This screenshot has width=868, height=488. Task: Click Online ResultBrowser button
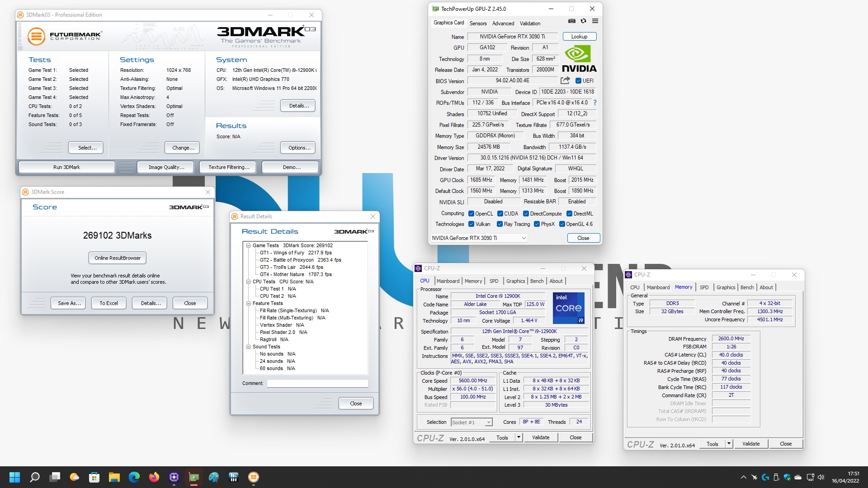click(118, 258)
